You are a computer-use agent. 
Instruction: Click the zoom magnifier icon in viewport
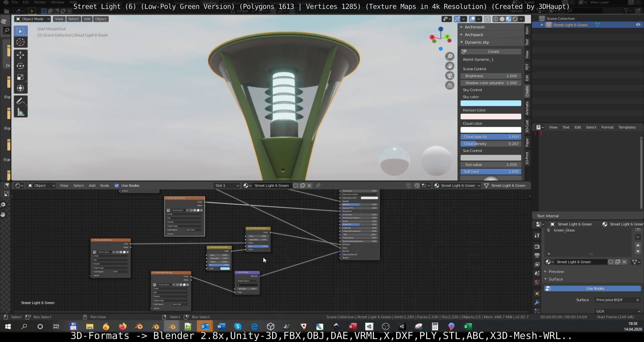click(x=449, y=56)
